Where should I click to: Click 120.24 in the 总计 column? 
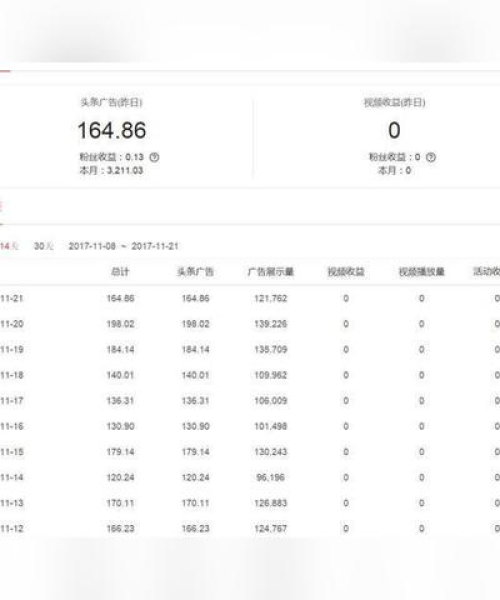pos(120,478)
